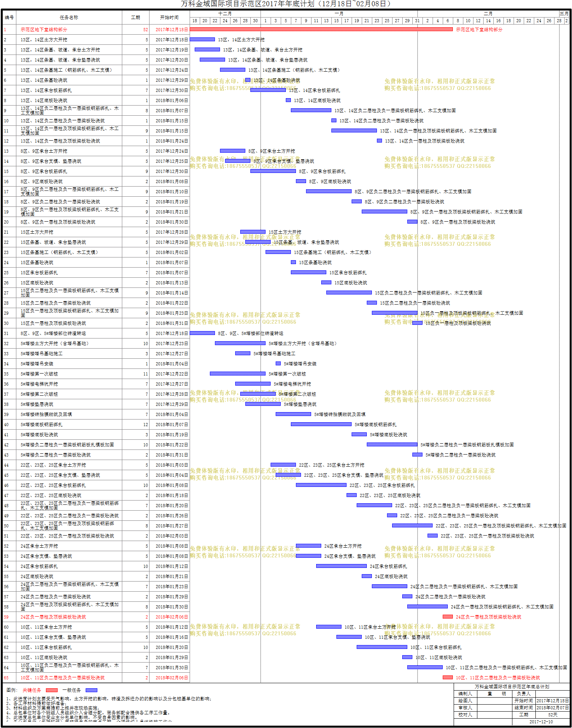The image size is (572, 728).
Task: Click the start date 2018年02月03日
Action: coord(172,536)
